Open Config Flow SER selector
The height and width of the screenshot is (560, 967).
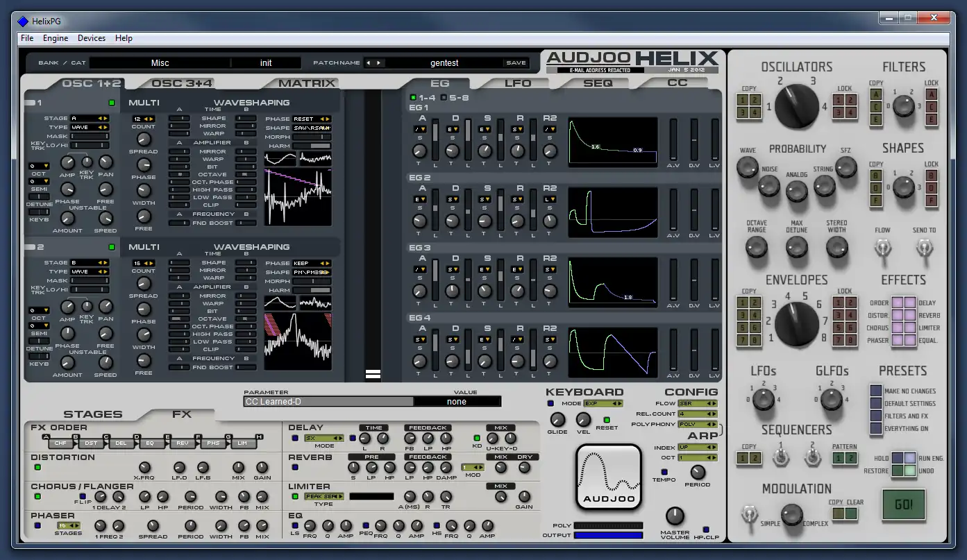698,403
